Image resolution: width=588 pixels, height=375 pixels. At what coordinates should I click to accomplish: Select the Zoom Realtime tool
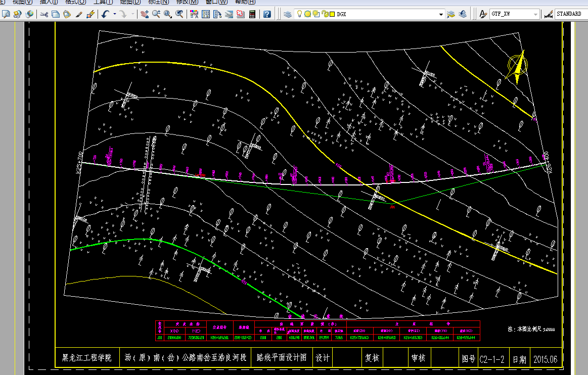point(156,14)
